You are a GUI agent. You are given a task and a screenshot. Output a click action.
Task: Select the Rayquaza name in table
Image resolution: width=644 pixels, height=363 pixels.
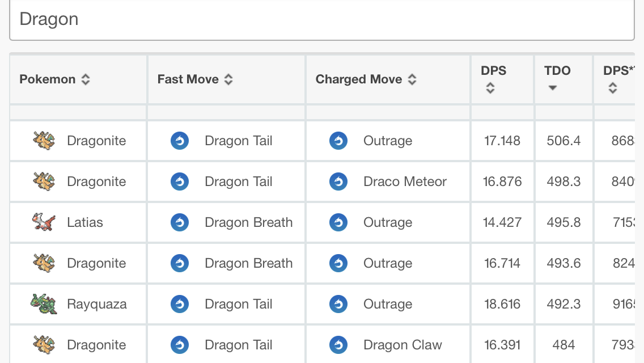click(97, 304)
